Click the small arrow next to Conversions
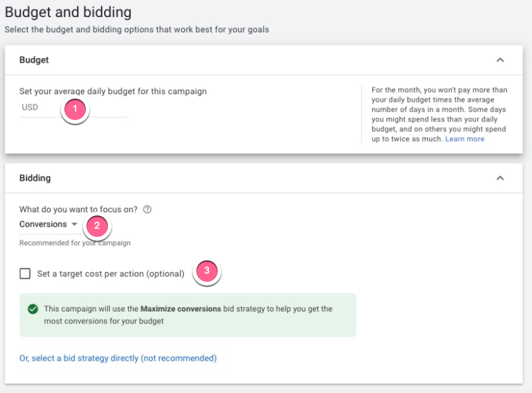 pyautogui.click(x=74, y=224)
